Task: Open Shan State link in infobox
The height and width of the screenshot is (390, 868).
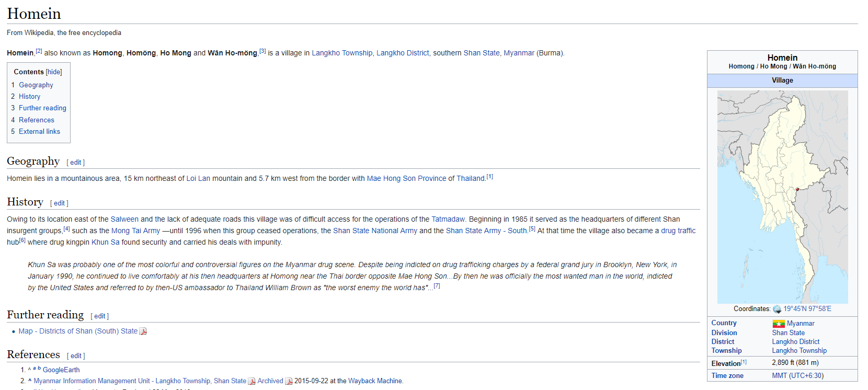Action: pos(788,333)
